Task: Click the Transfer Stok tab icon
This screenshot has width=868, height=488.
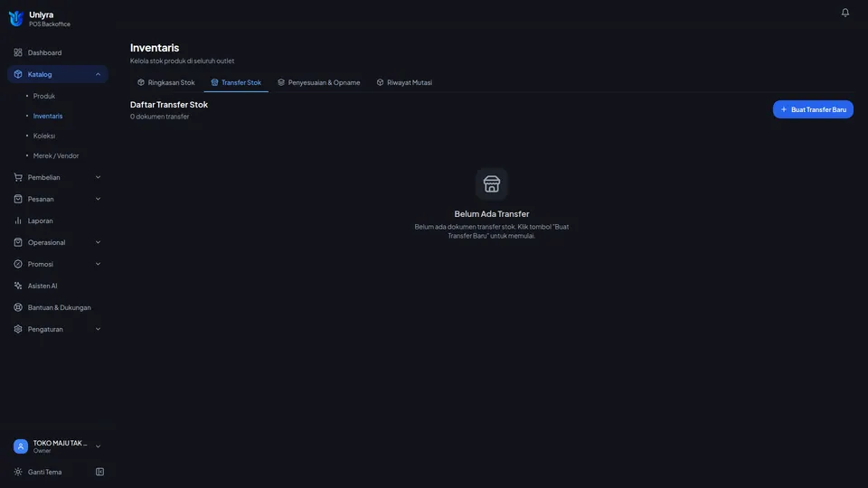Action: click(x=215, y=82)
